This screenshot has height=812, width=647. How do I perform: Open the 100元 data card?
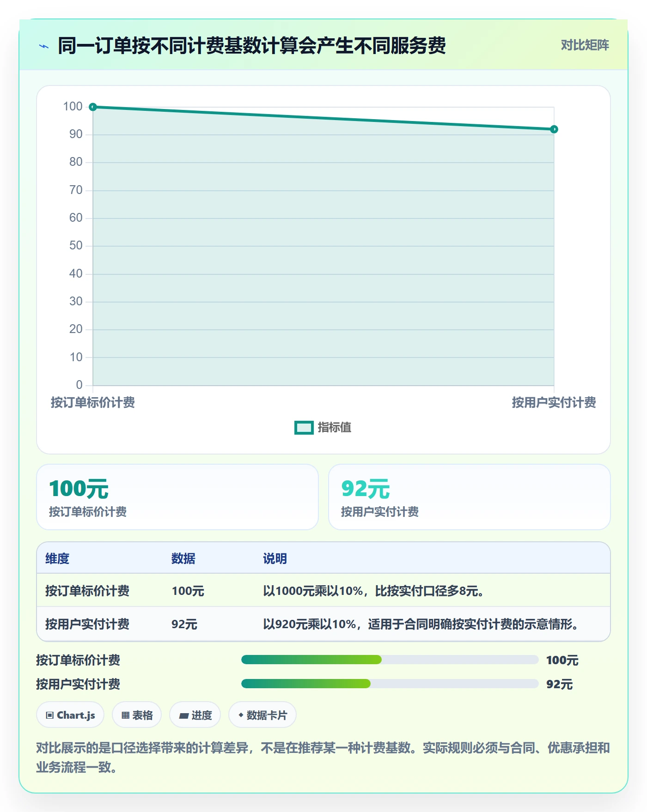[177, 497]
